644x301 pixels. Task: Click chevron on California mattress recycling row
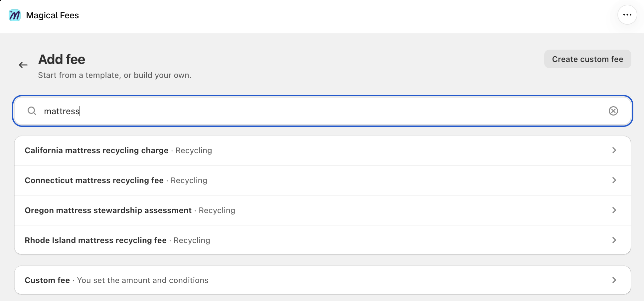click(614, 150)
